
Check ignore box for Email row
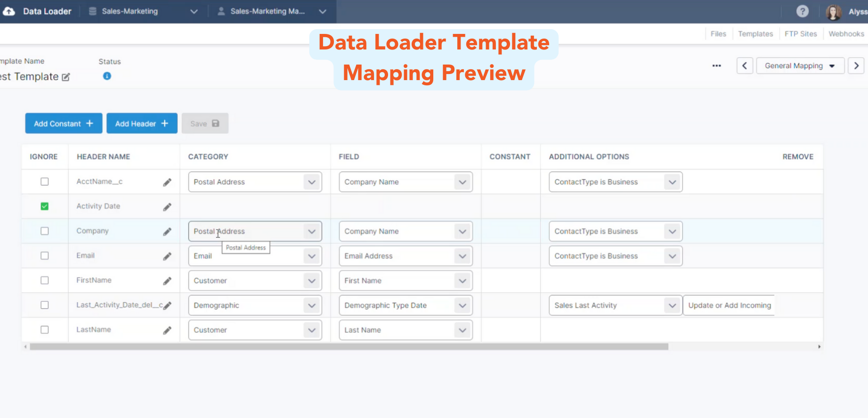click(45, 255)
